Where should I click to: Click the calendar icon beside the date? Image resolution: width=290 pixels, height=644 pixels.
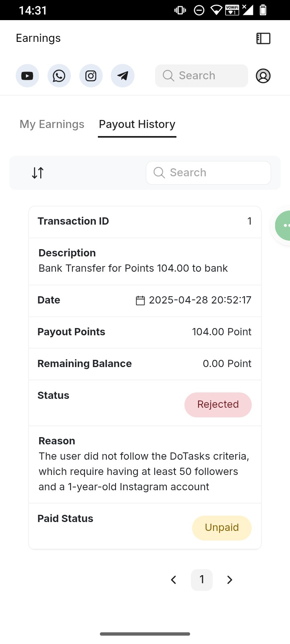(140, 300)
